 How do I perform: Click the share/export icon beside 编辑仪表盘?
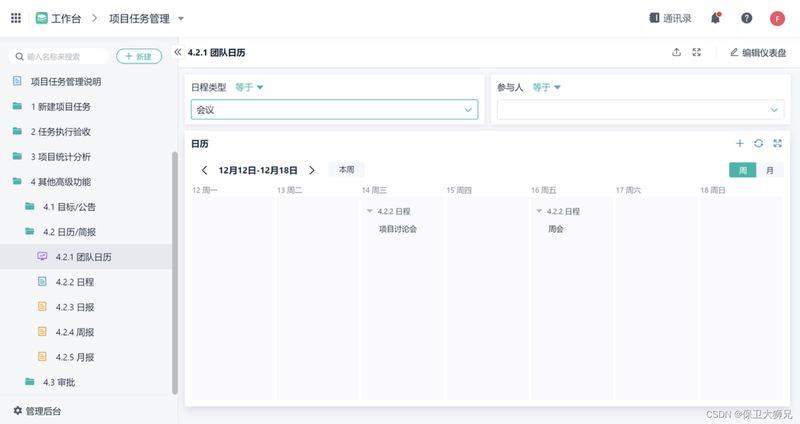(x=677, y=52)
